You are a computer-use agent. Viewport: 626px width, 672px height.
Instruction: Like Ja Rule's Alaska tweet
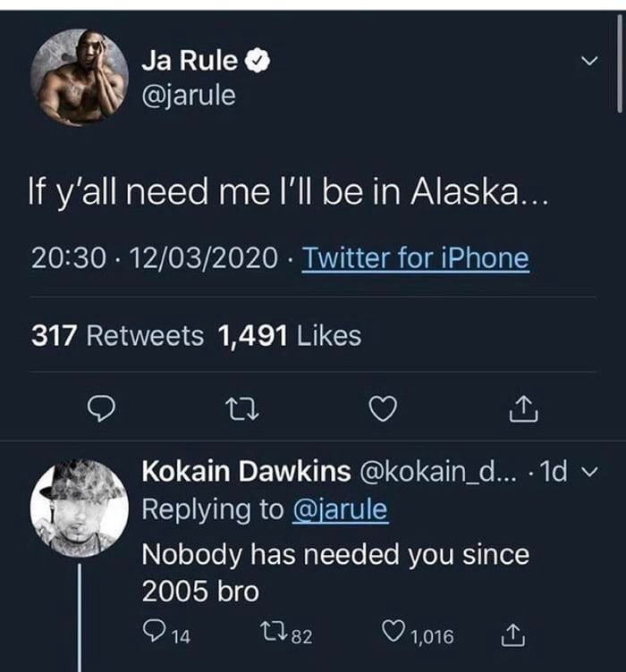coord(383,409)
